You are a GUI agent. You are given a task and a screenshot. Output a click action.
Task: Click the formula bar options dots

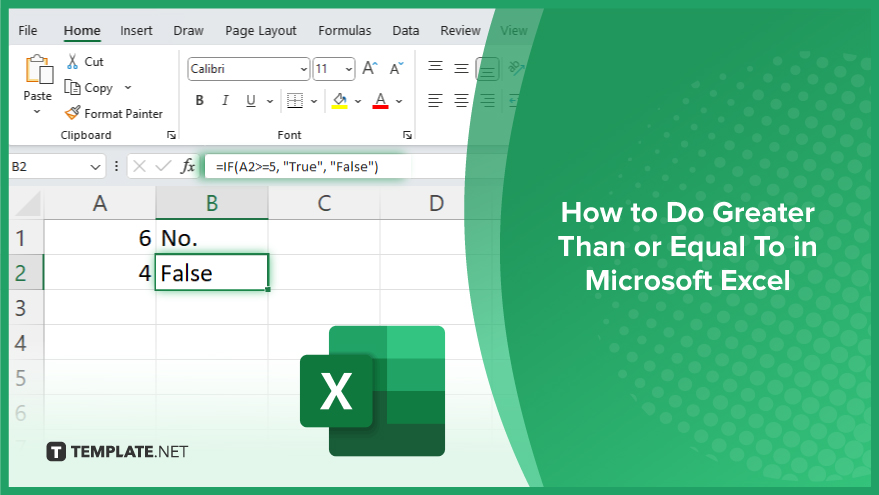pyautogui.click(x=116, y=166)
